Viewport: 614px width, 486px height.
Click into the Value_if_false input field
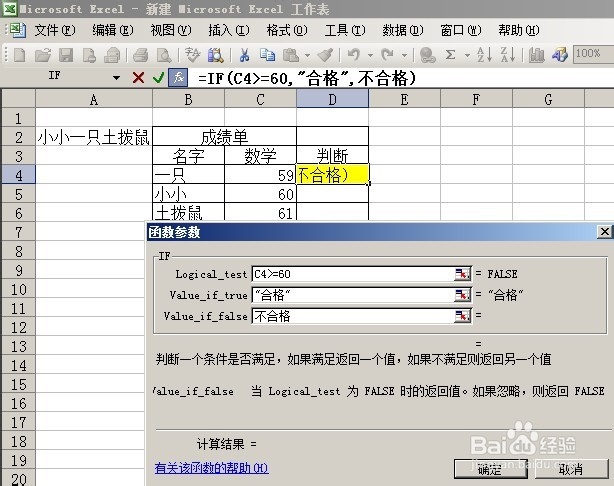(352, 316)
